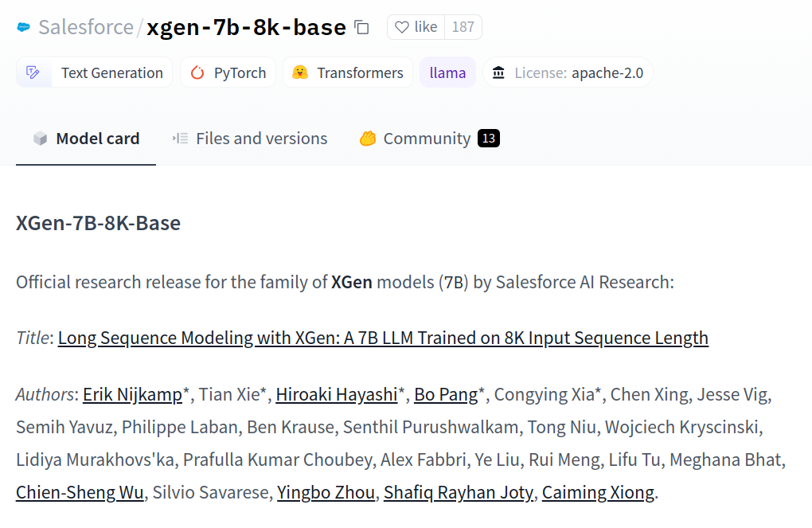Select the Text Generation pipeline icon
Image resolution: width=812 pixels, height=528 pixels.
[x=33, y=72]
